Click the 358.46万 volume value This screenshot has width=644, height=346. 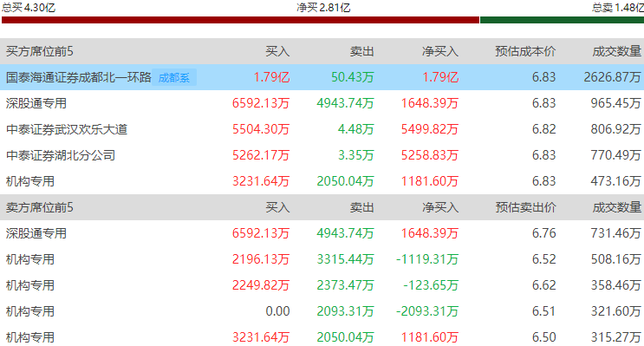tap(616, 285)
